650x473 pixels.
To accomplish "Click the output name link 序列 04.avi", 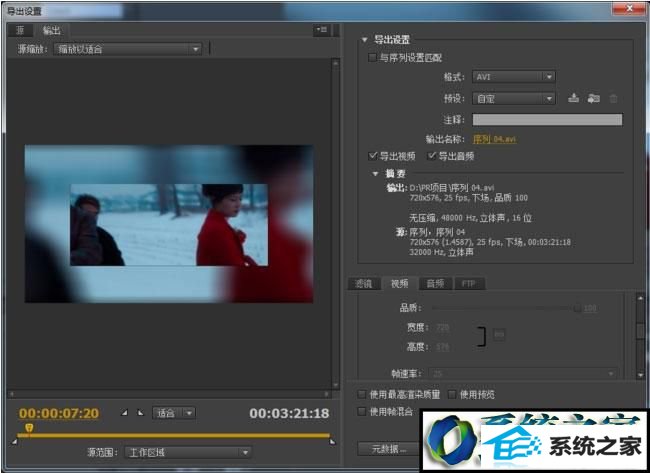I will [495, 139].
